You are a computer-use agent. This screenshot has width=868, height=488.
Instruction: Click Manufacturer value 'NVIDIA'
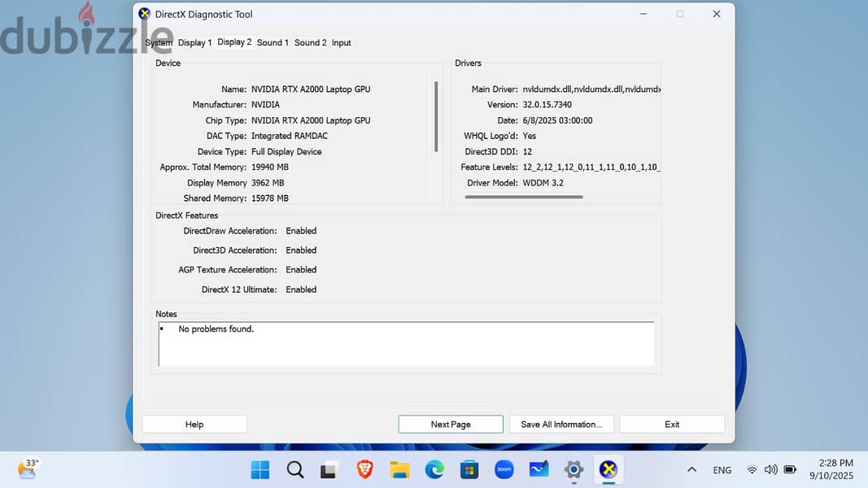[265, 105]
